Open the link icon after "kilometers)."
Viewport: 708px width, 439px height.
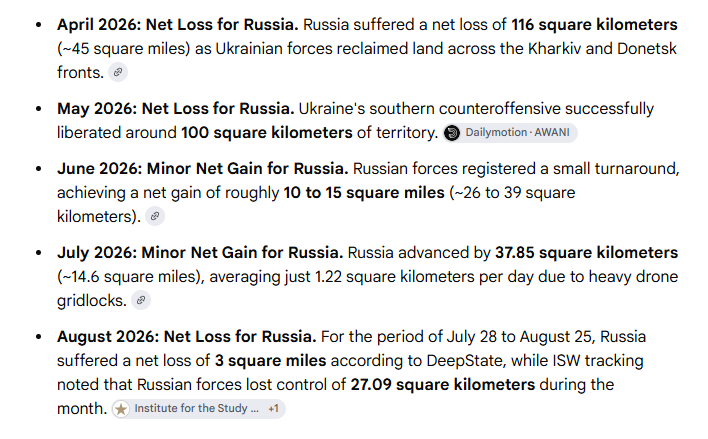point(155,216)
